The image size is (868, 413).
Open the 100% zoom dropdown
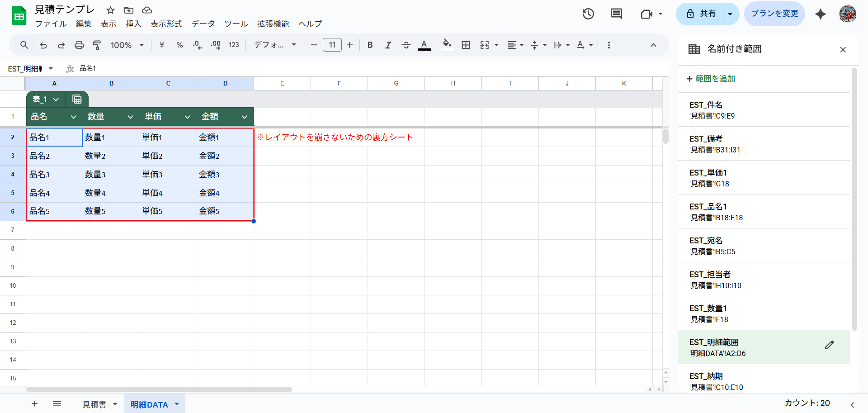[x=127, y=45]
